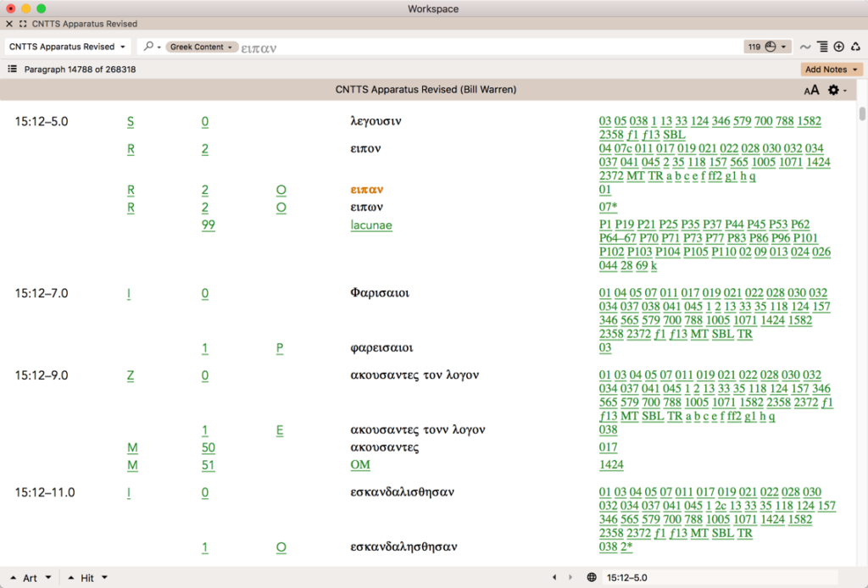Open the Add Notes dropdown

pos(831,69)
